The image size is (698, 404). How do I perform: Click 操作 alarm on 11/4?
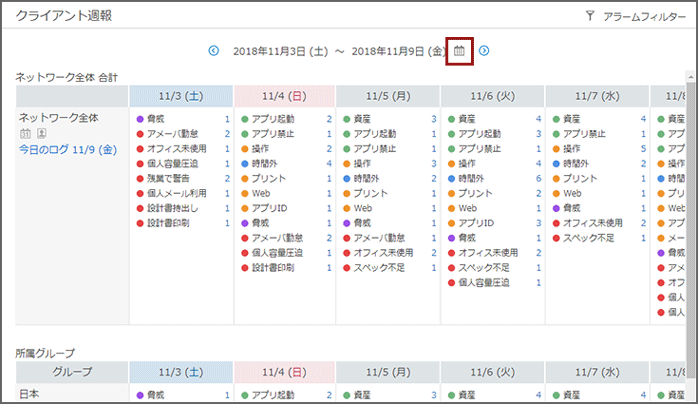(x=260, y=149)
